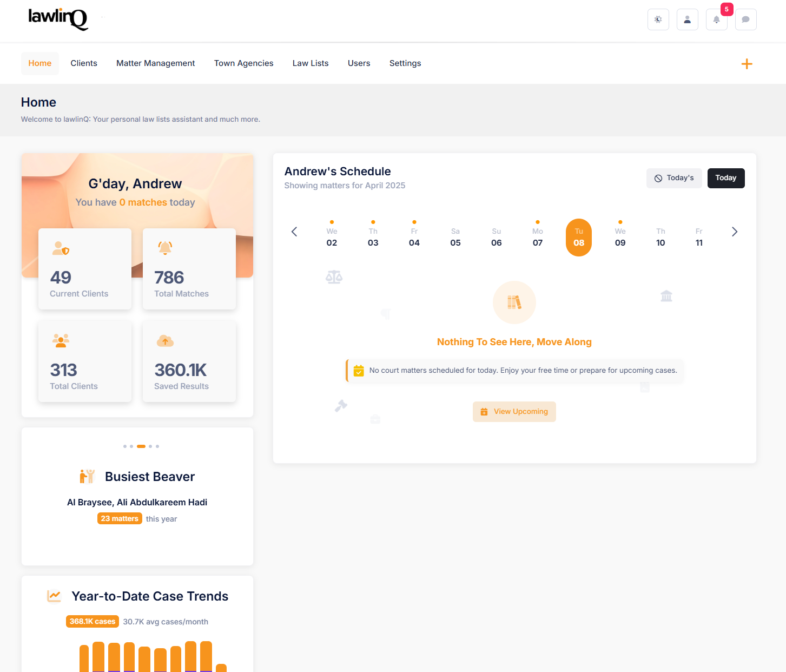Advance the calendar with the right chevron

(x=734, y=232)
